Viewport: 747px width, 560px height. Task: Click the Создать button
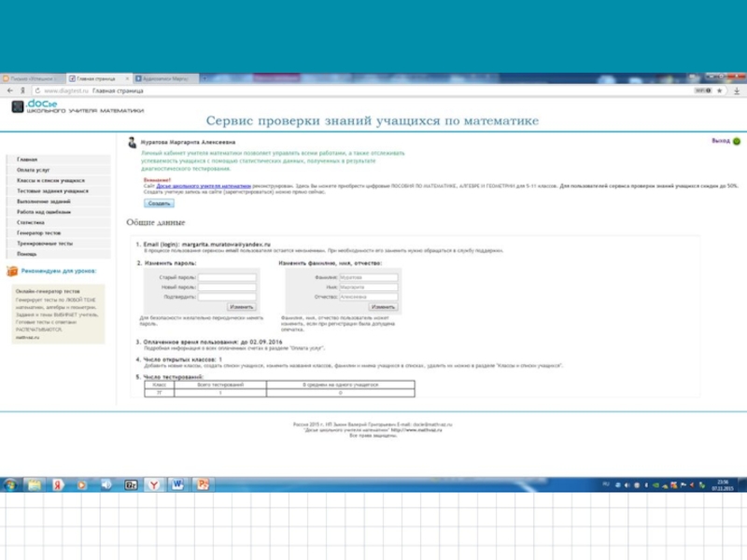point(159,203)
